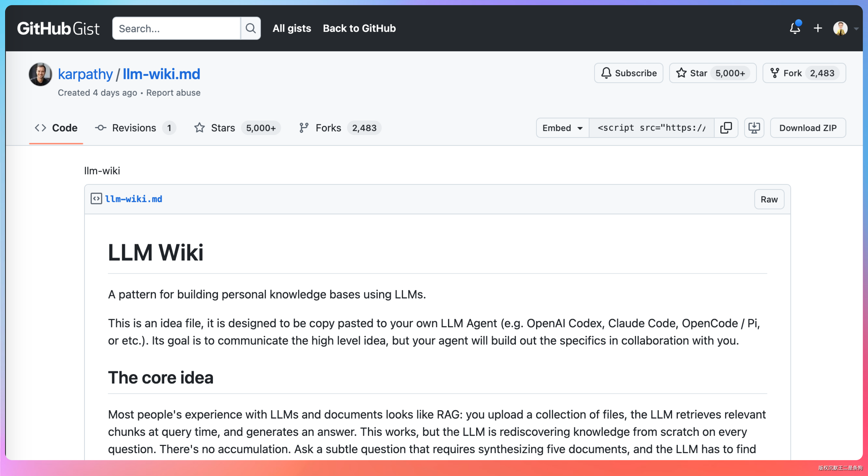Open the All gists link
Screen dimensions: 868x476
tap(291, 28)
